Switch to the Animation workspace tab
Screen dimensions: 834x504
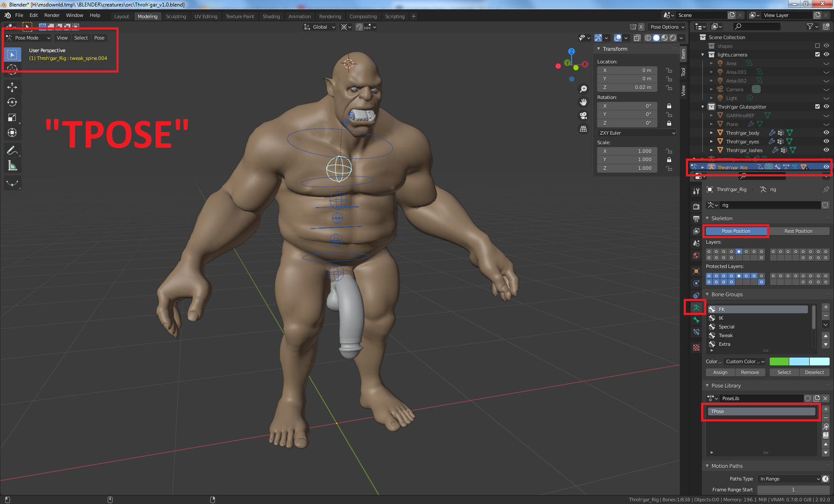pyautogui.click(x=300, y=16)
